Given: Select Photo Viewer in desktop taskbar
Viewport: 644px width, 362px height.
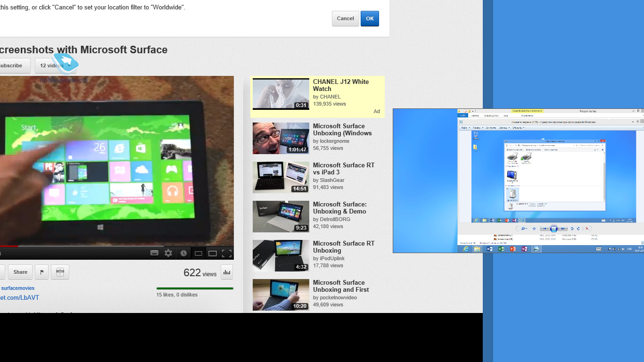Looking at the screenshot, I should point(536,249).
